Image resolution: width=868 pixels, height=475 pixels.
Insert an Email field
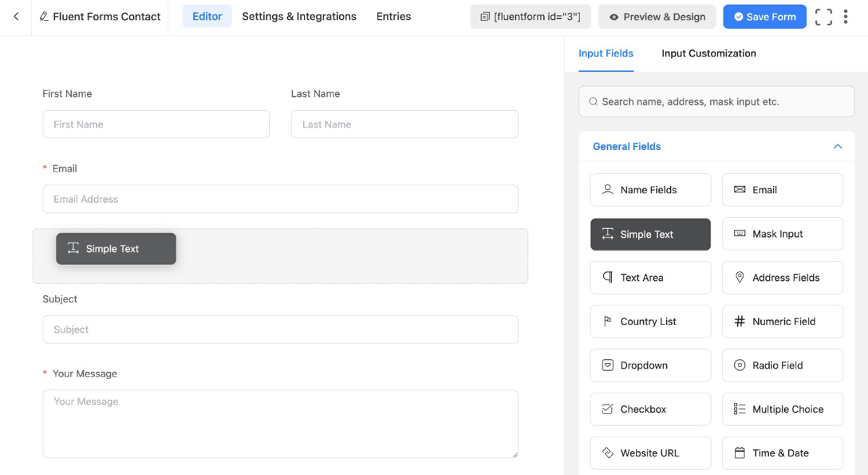(782, 190)
